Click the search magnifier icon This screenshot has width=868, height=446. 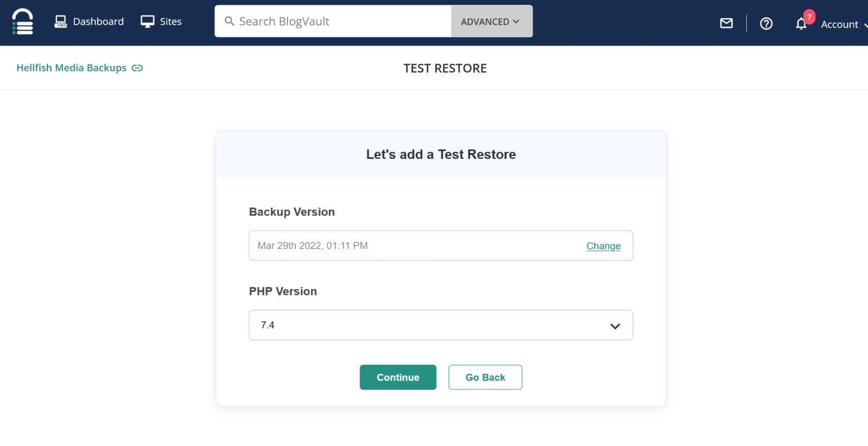click(x=229, y=21)
